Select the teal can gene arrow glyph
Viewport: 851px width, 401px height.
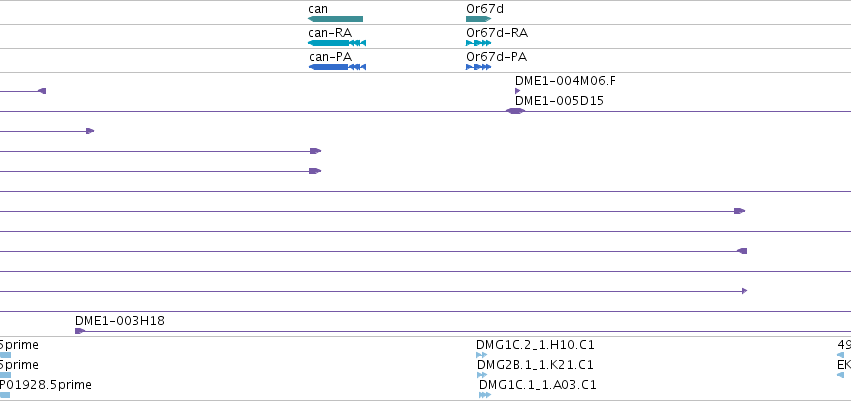(x=335, y=19)
